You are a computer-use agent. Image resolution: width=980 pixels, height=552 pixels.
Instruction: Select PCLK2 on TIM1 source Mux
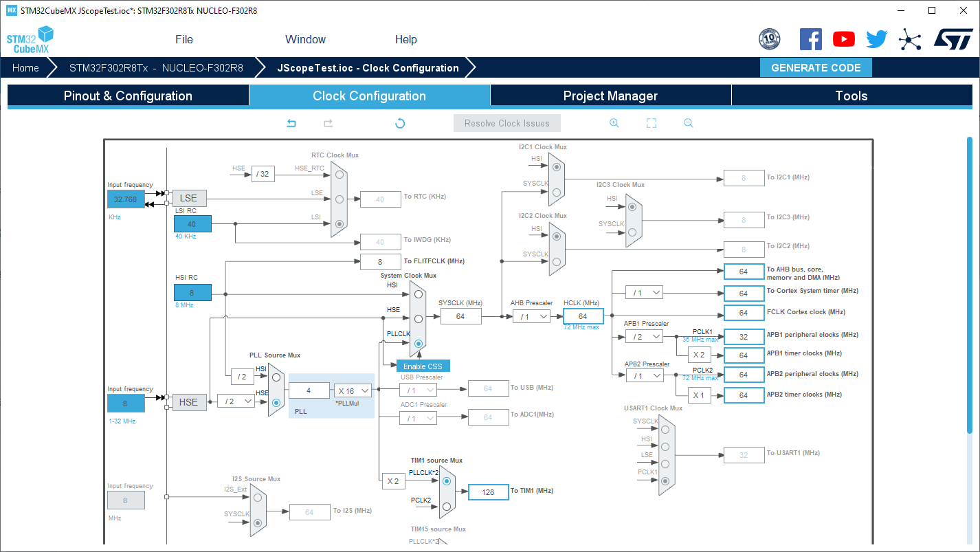[447, 507]
